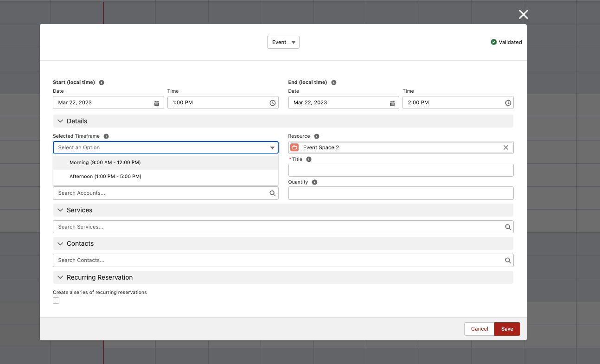Open the Start date calendar picker icon
Screen dimensions: 600x364
157,103
